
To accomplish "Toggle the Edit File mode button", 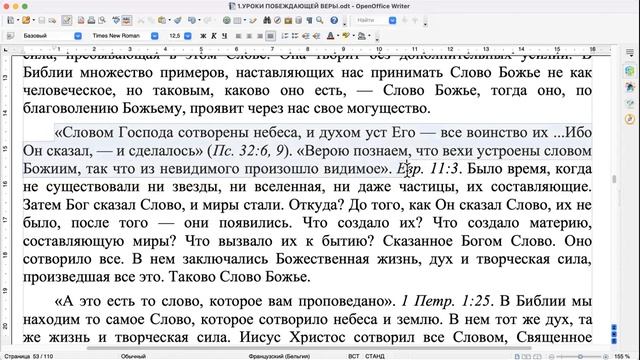I will tap(67, 20).
